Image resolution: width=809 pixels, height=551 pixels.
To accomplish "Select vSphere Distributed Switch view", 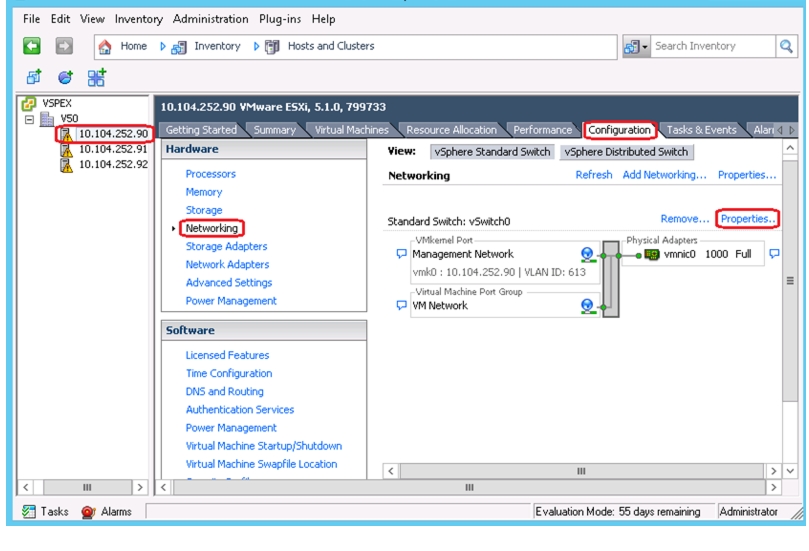I will click(626, 152).
